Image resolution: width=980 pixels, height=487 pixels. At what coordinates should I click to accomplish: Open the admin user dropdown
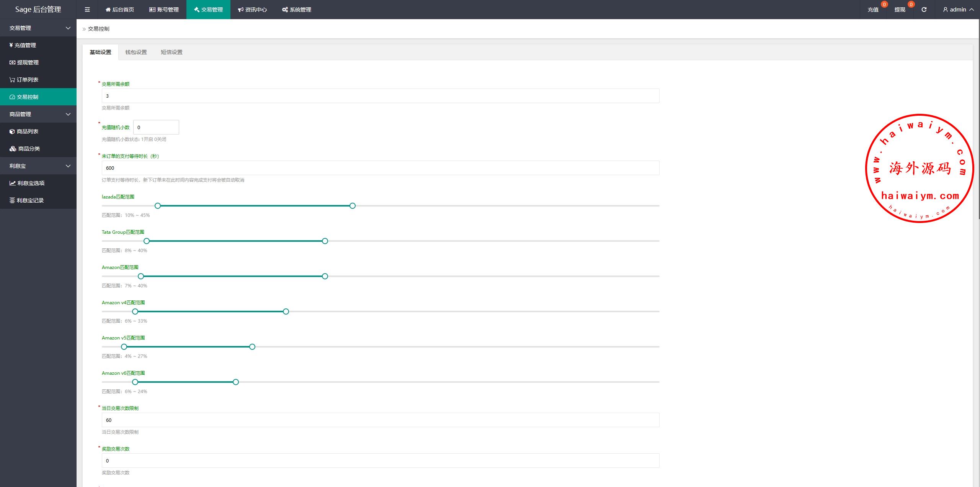(958, 10)
